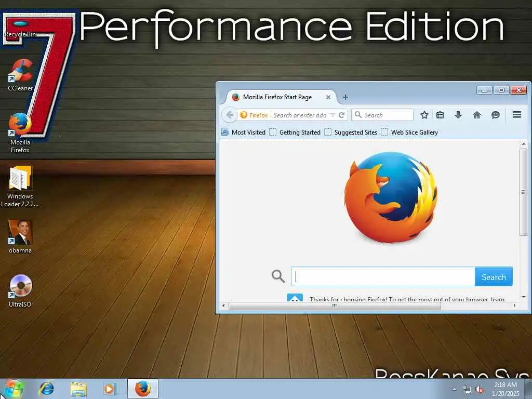Open the Getting Started bookmark

[295, 132]
